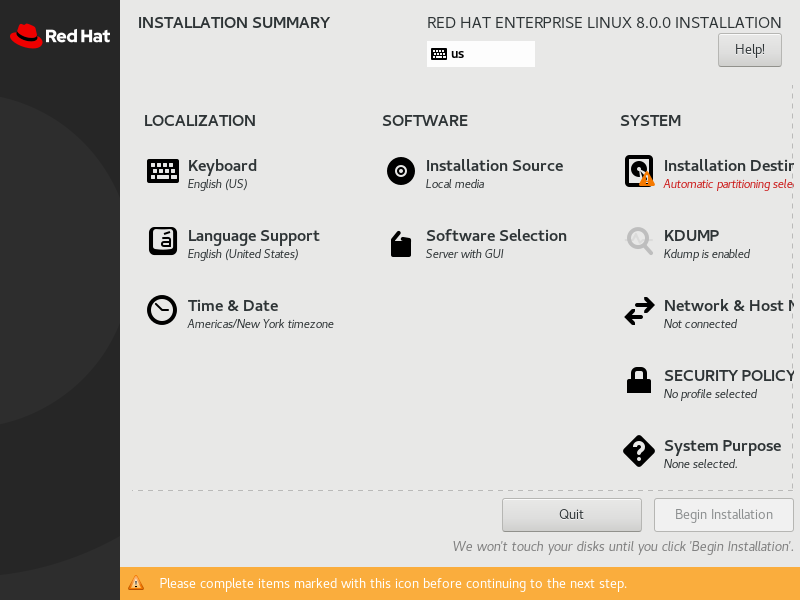Click the LOCALIZATION heading
The width and height of the screenshot is (800, 600).
point(200,121)
